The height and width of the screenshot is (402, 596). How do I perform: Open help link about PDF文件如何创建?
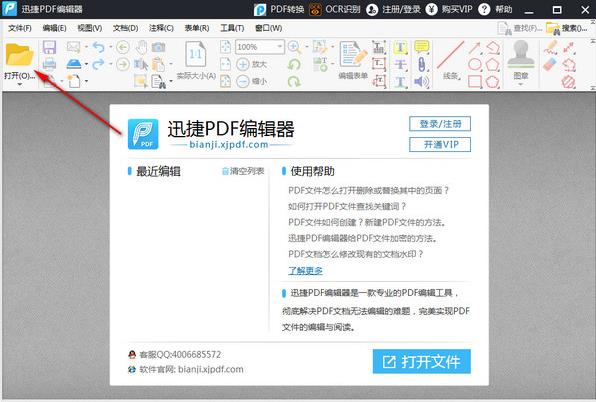tap(367, 222)
